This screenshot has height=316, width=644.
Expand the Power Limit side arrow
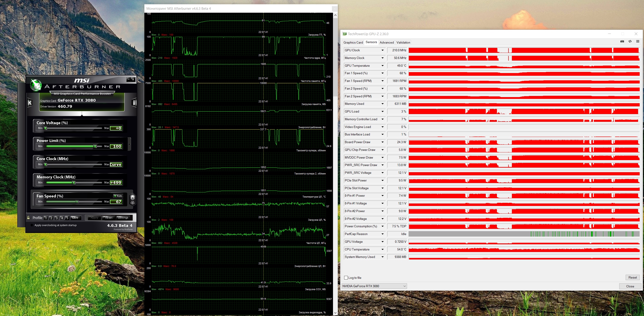tap(129, 144)
